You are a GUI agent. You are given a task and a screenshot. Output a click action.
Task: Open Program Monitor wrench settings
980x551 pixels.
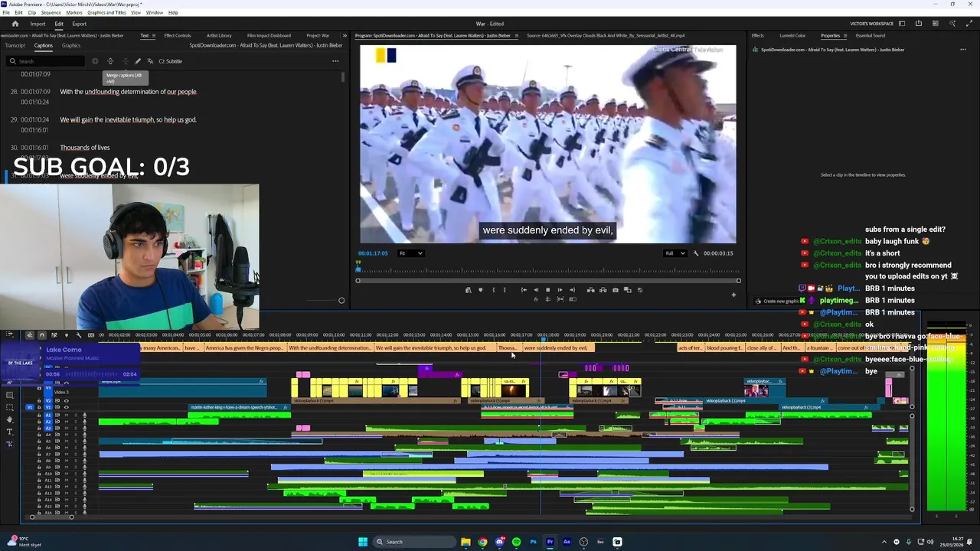[696, 253]
